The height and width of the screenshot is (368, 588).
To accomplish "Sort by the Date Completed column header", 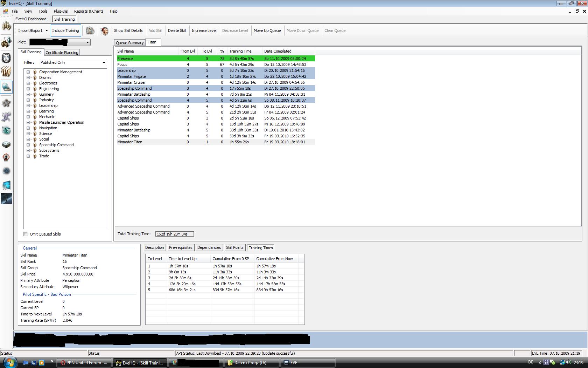I will click(288, 51).
